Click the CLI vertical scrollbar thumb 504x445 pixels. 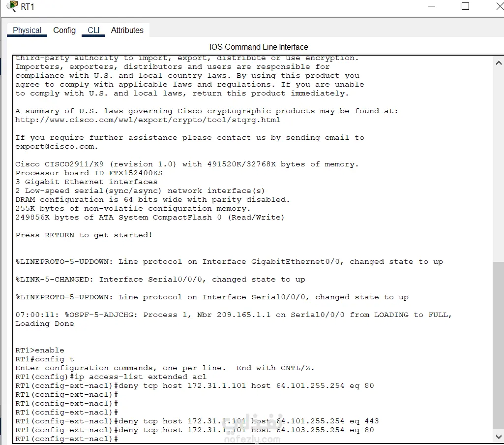[499, 346]
